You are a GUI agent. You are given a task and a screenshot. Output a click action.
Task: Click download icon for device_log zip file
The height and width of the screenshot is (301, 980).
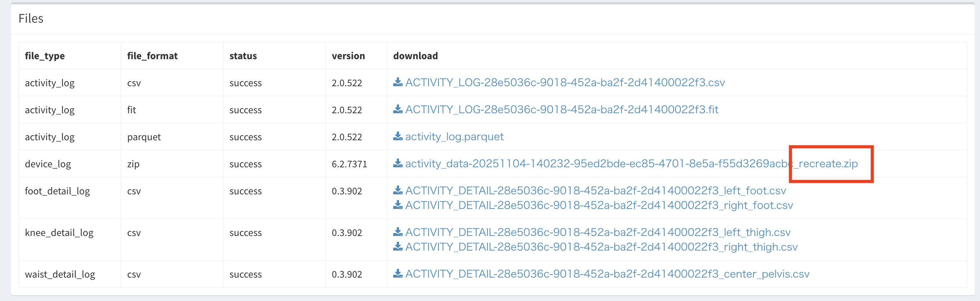click(x=398, y=163)
